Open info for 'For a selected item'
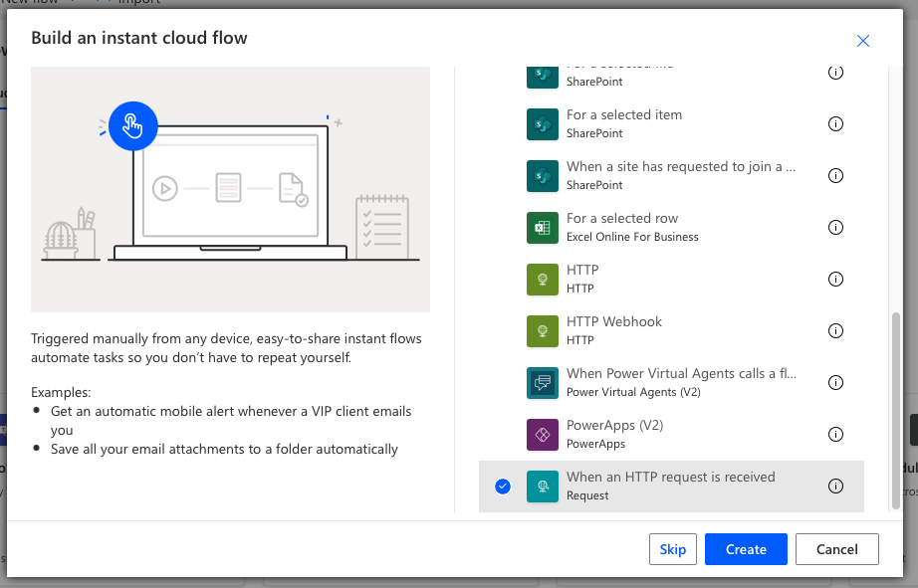The height and width of the screenshot is (588, 918). [x=835, y=124]
